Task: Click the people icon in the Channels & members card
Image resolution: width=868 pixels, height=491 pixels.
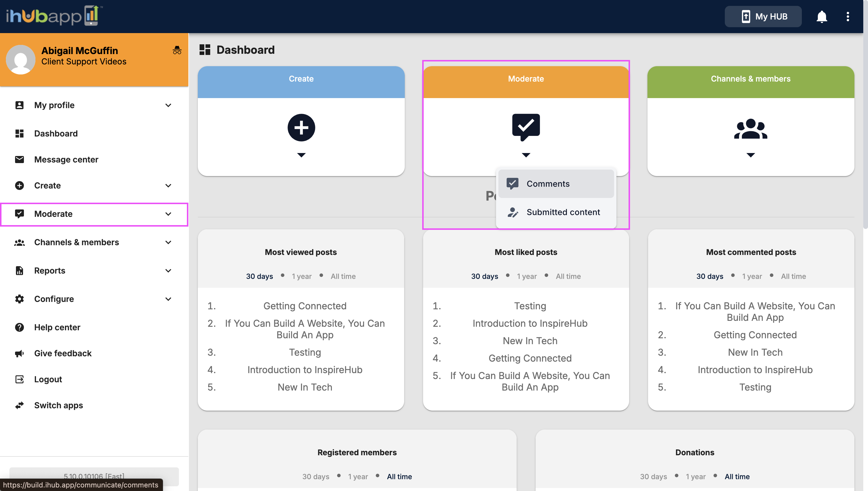Action: [x=750, y=129]
